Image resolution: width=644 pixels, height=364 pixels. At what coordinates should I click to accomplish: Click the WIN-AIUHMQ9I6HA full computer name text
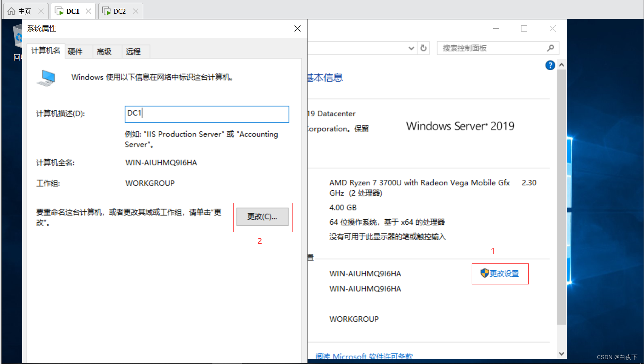[161, 163]
